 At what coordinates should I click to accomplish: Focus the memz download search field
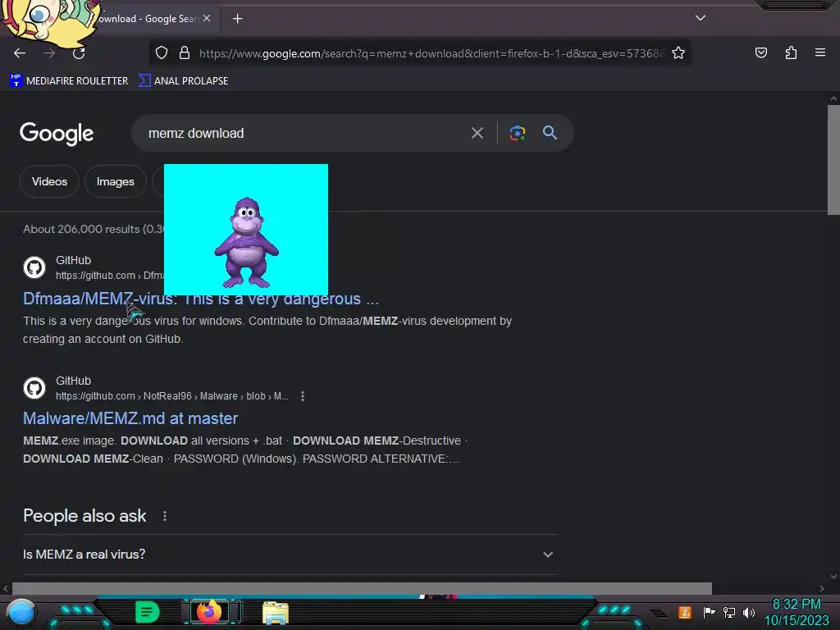pos(303,134)
